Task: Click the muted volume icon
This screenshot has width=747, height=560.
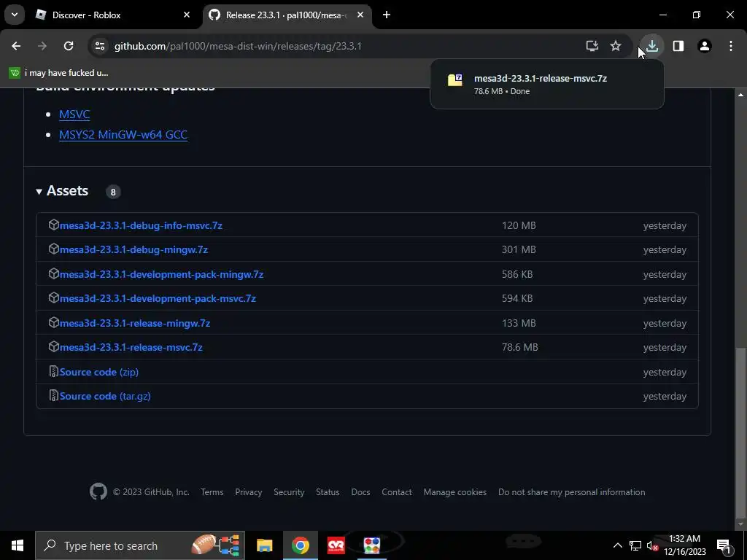Action: [653, 545]
